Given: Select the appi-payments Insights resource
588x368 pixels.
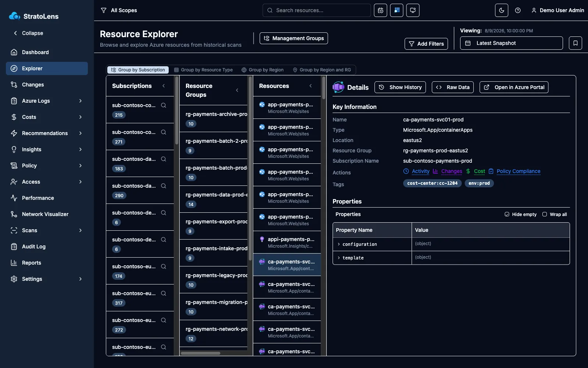Looking at the screenshot, I should point(287,242).
